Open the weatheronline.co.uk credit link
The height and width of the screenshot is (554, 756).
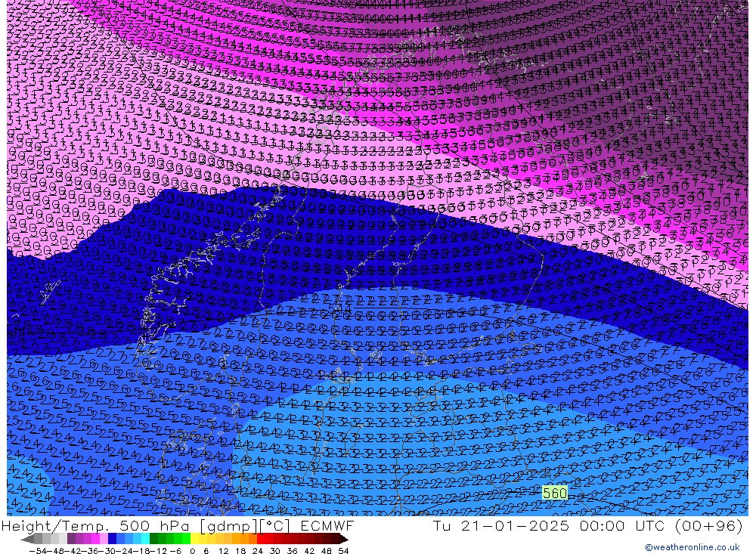692,547
